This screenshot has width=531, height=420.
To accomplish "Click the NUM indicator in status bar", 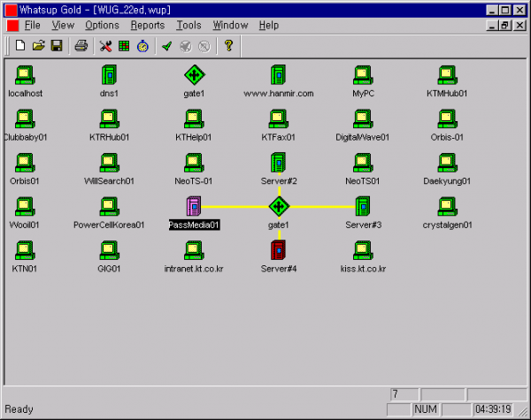I will (x=426, y=409).
